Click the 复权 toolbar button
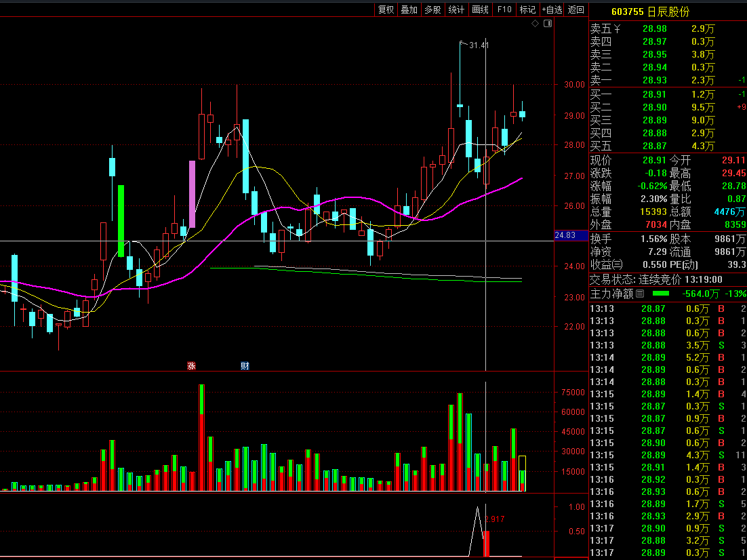 pyautogui.click(x=386, y=9)
